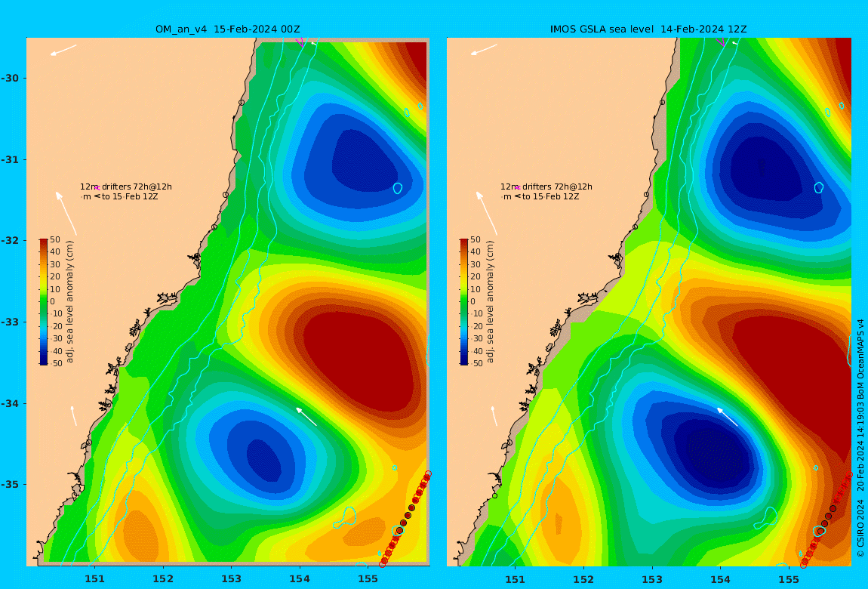Viewport: 868px width, 589px height.
Task: Click the vertical CSIRO copyright text
Action: [x=860, y=438]
